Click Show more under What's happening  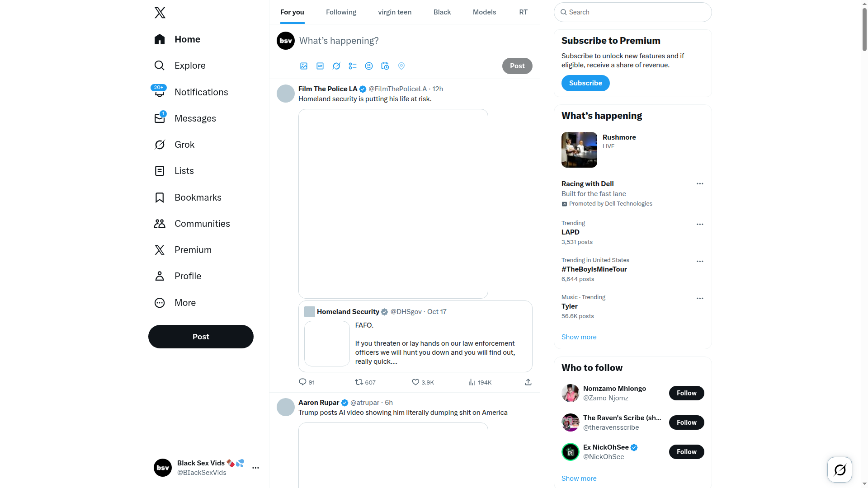(579, 337)
